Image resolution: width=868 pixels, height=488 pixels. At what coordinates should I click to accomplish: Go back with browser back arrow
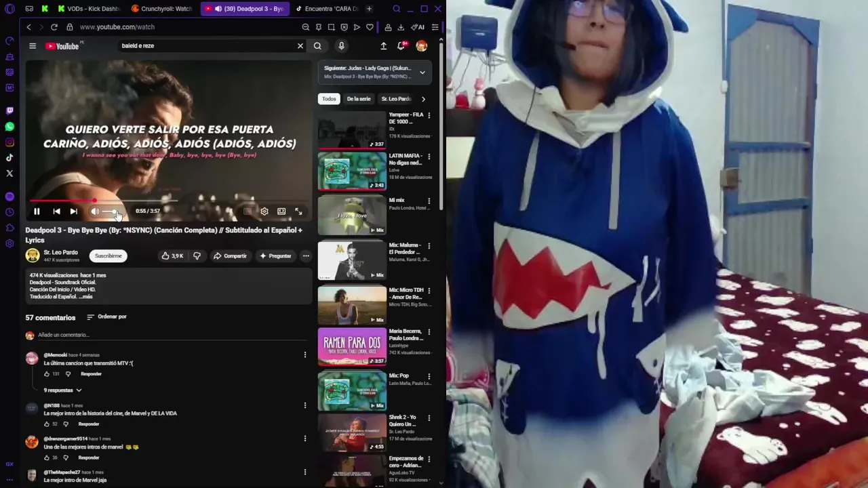[28, 27]
